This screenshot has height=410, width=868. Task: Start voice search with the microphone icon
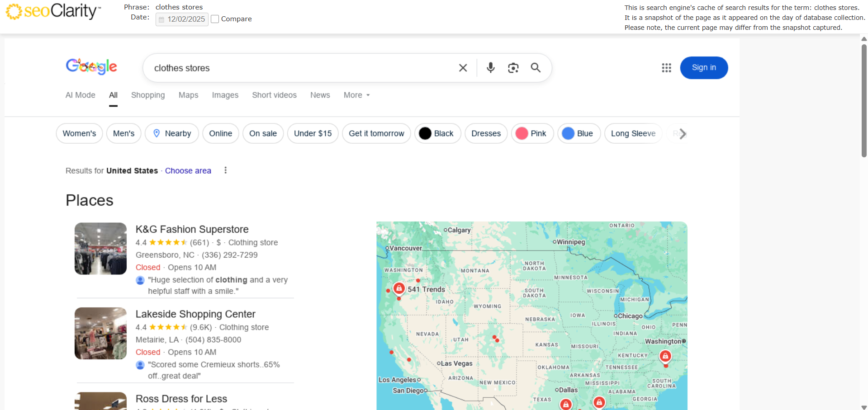coord(490,68)
